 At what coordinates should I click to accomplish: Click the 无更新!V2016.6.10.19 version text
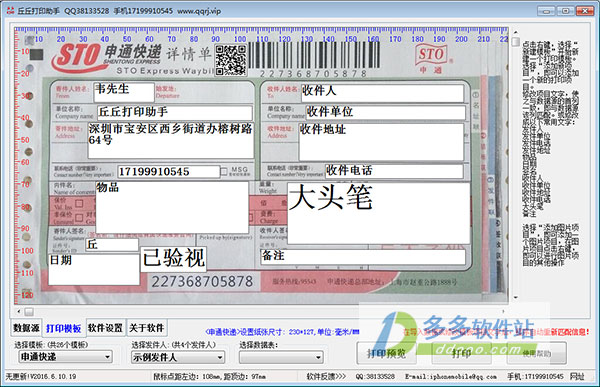click(x=41, y=377)
